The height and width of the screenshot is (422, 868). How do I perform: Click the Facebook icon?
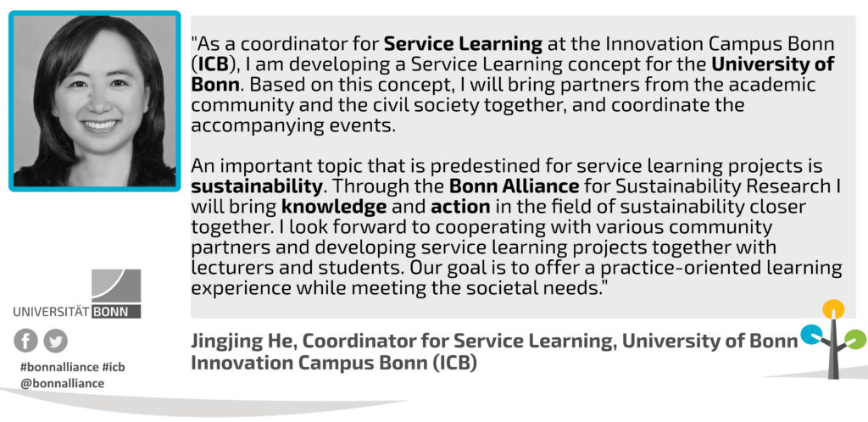click(25, 341)
